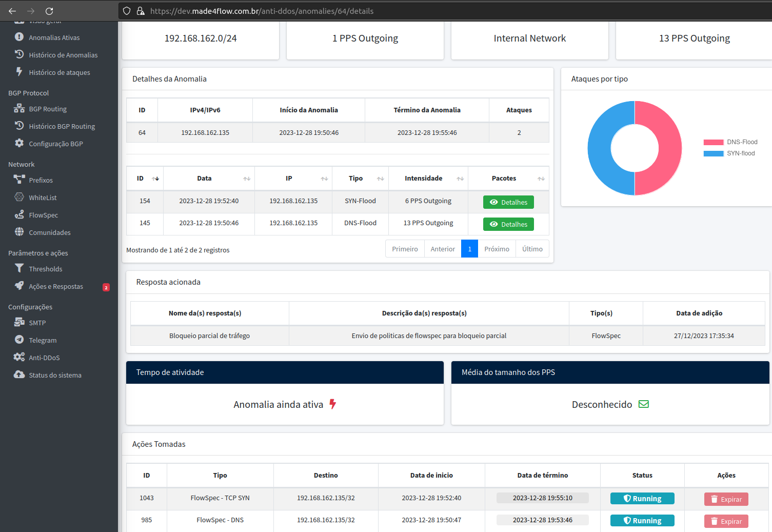
Task: Open Anomalias Ativas in the sidebar
Action: pos(54,37)
